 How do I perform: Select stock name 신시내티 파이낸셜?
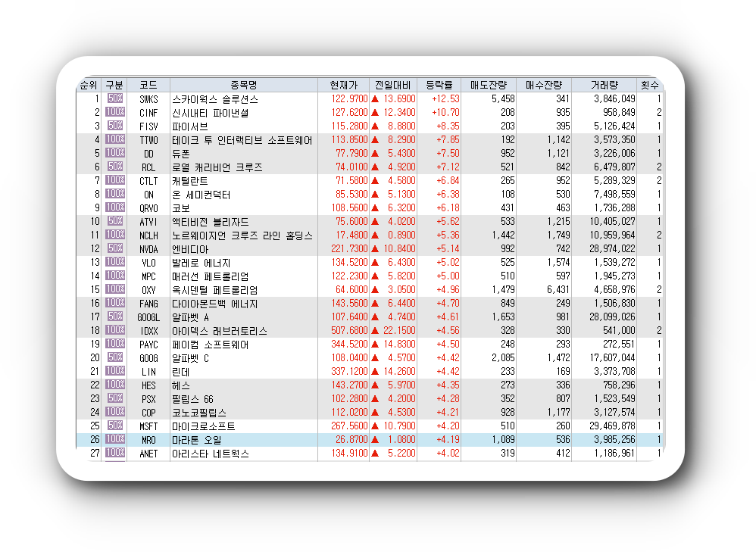tap(211, 113)
